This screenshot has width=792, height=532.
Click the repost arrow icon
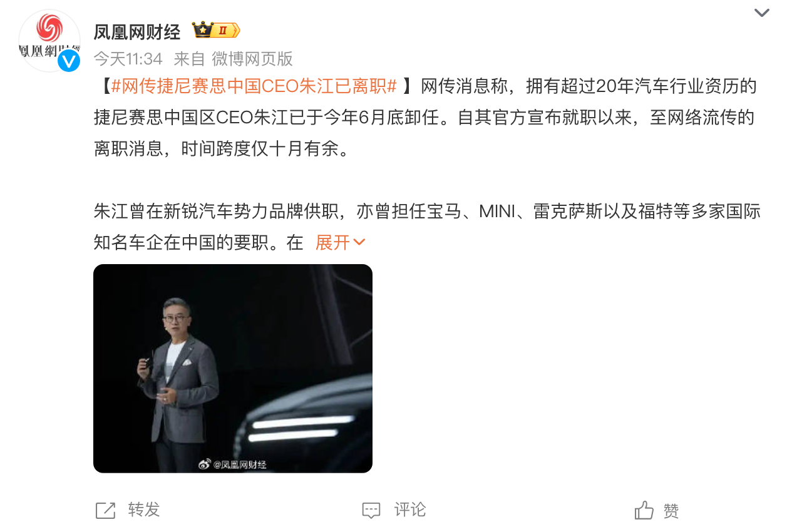pyautogui.click(x=105, y=510)
